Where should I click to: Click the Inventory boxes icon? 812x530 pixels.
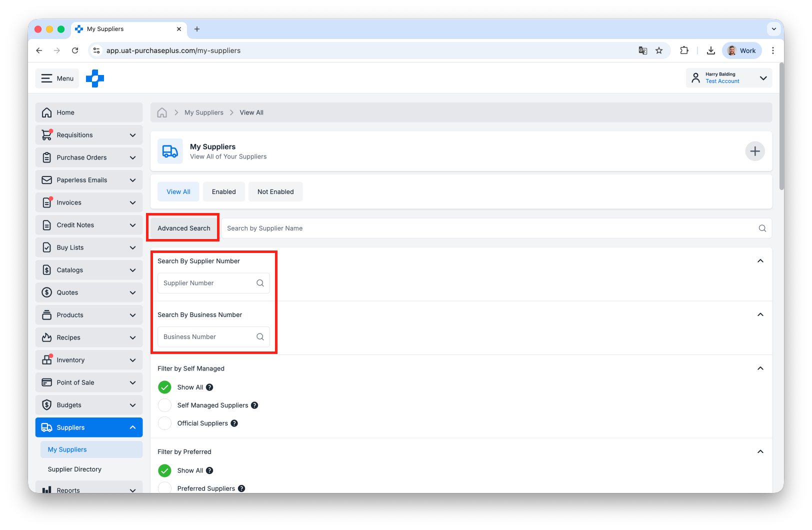click(x=47, y=360)
